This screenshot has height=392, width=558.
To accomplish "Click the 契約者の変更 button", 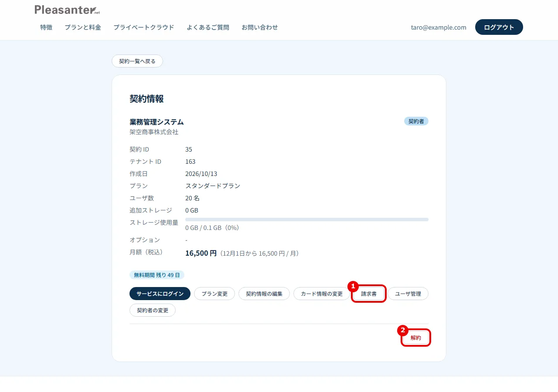I will click(153, 310).
